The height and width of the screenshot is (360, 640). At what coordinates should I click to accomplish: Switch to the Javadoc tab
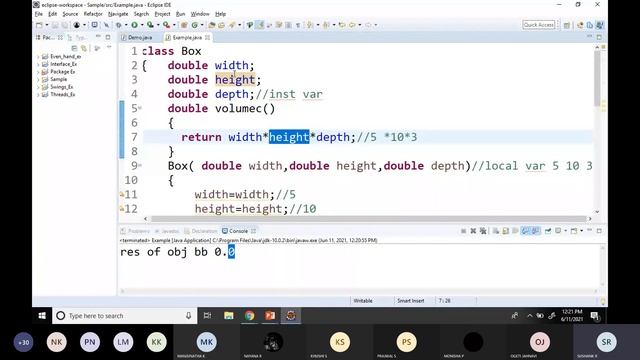167,231
